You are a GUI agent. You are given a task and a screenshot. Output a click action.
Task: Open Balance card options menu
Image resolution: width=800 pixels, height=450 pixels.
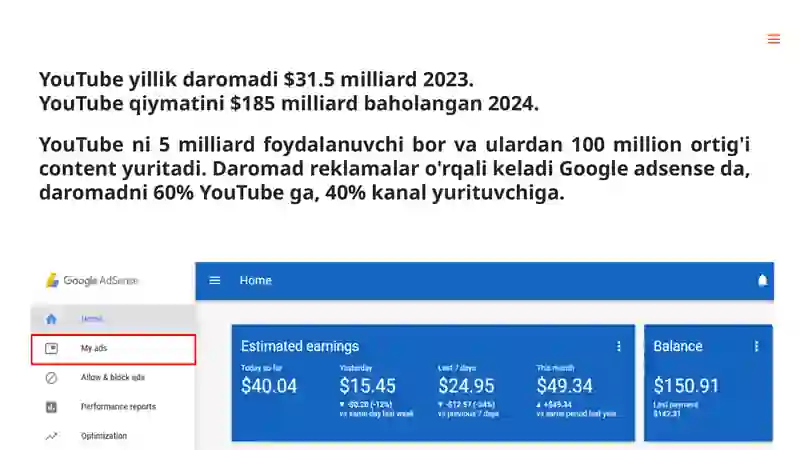pyautogui.click(x=756, y=346)
